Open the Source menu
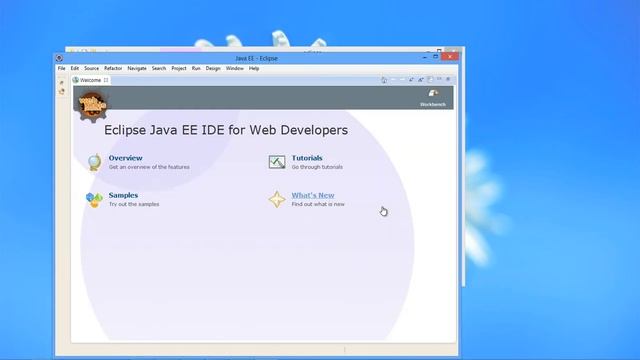640x360 pixels. click(x=91, y=69)
